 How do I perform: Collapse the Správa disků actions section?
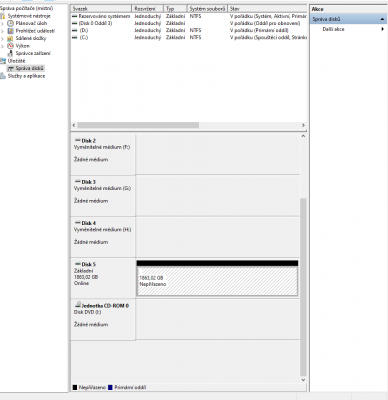coord(382,19)
